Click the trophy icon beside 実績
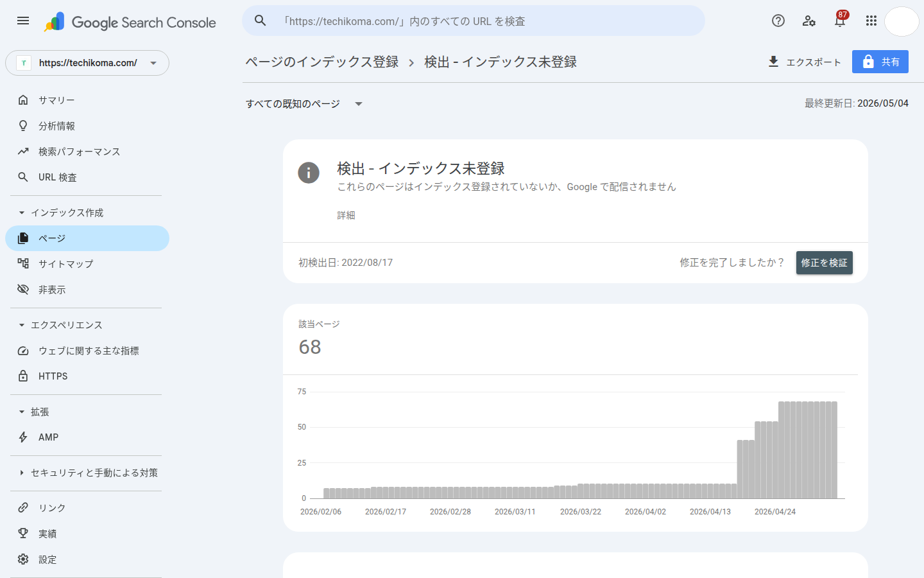This screenshot has height=578, width=924. tap(23, 533)
